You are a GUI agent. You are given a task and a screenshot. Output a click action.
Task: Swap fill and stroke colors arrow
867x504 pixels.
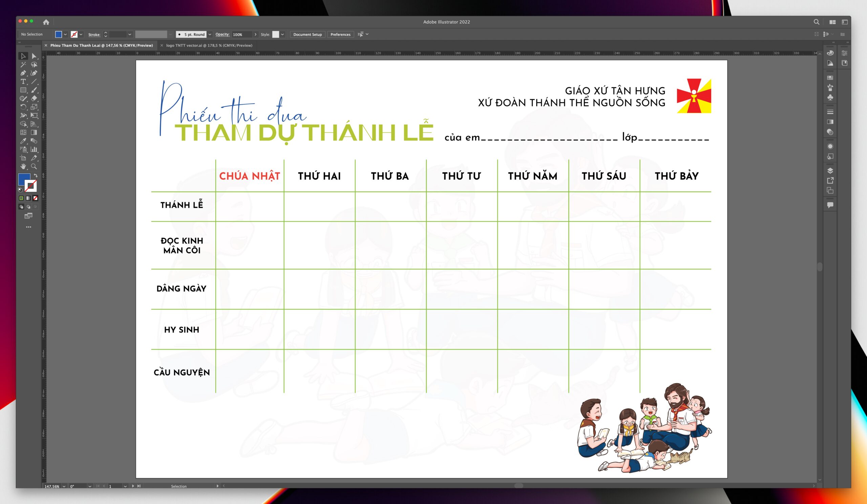click(x=36, y=175)
